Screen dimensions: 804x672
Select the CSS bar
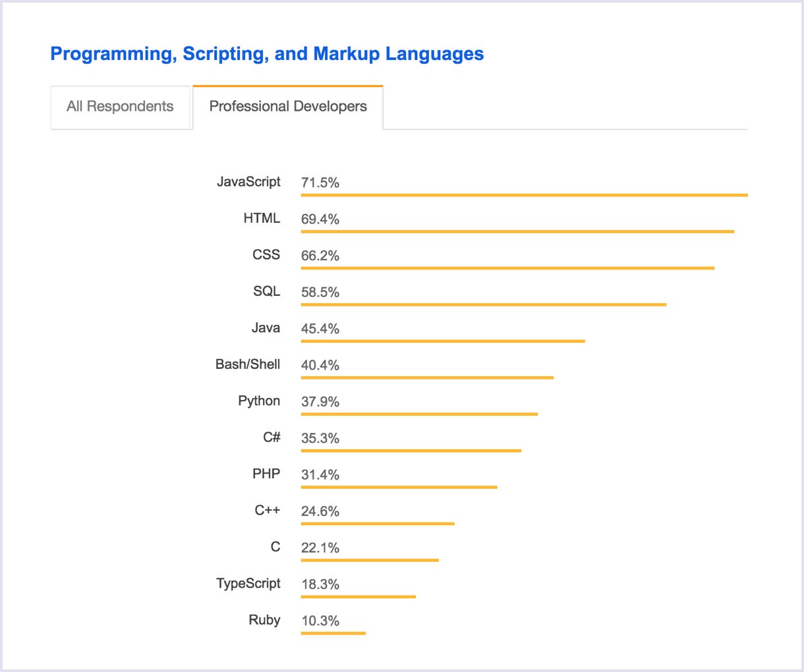[507, 268]
